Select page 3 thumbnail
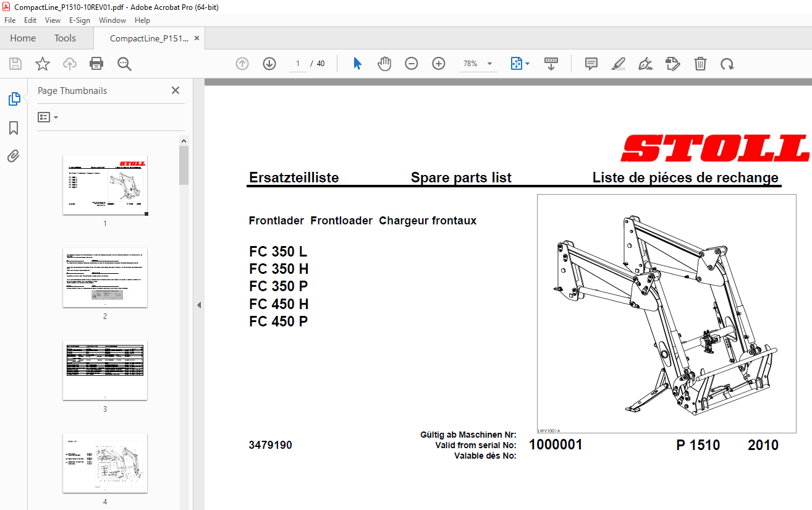812x510 pixels. (x=105, y=370)
